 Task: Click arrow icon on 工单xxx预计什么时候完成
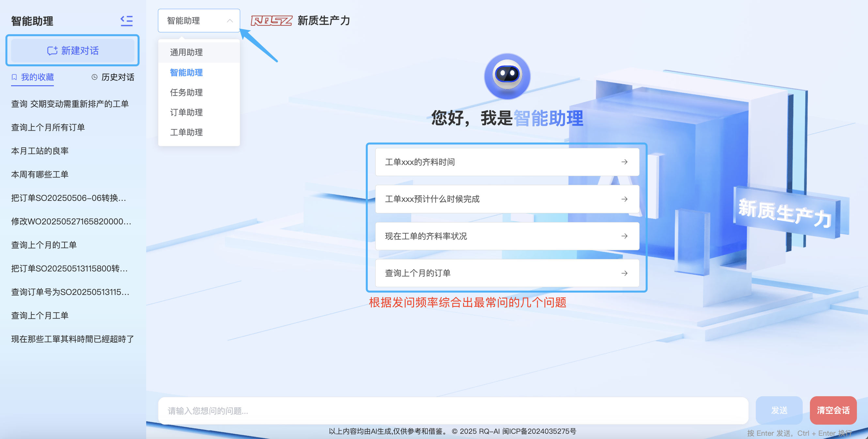point(624,199)
